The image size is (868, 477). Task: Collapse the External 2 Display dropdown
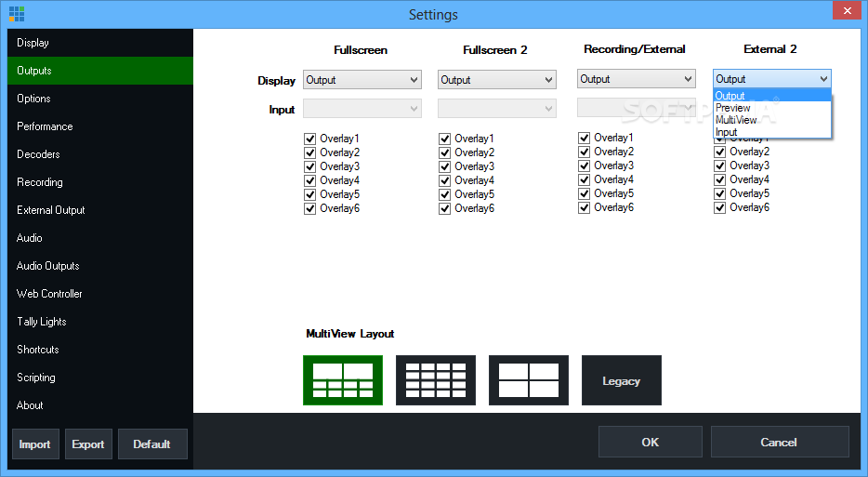pos(772,79)
